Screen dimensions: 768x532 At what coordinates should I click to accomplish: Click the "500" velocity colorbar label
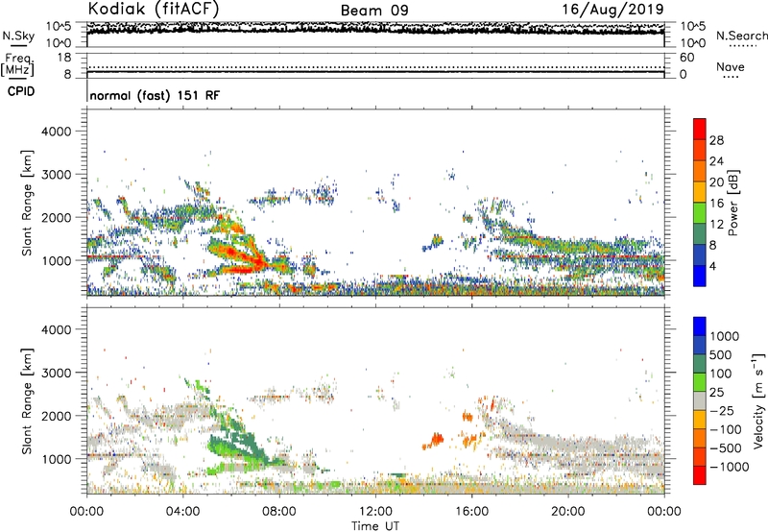(719, 355)
